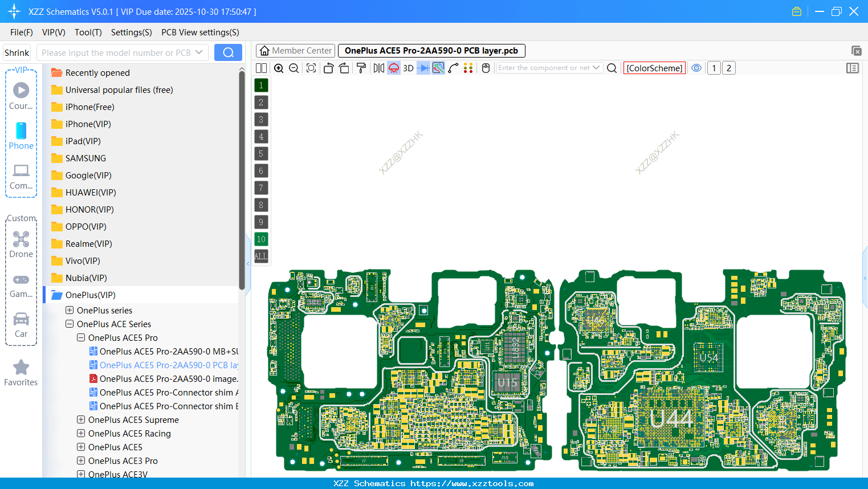Select the Computer category icon

[21, 176]
